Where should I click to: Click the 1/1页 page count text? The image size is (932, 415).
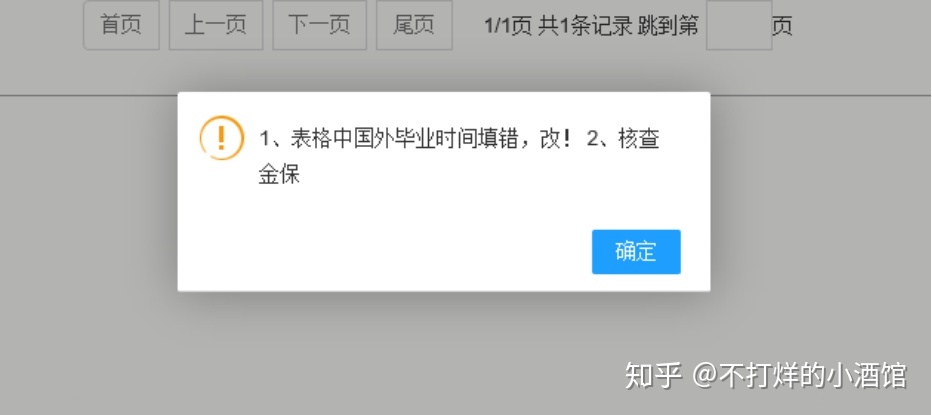508,26
